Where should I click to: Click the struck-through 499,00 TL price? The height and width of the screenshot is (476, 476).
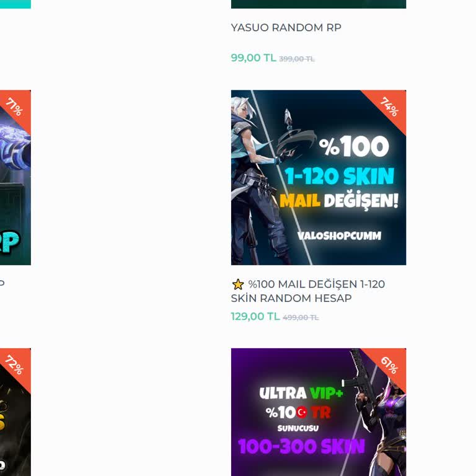coord(301,317)
